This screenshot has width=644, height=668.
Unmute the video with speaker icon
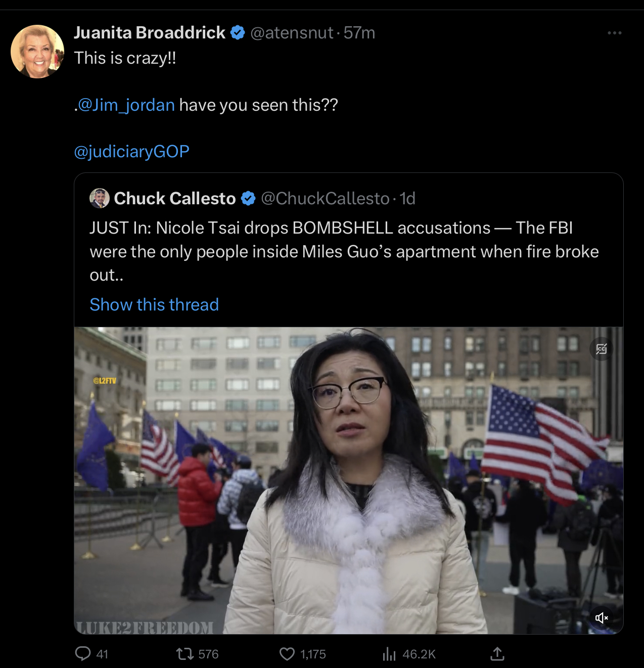pyautogui.click(x=602, y=617)
